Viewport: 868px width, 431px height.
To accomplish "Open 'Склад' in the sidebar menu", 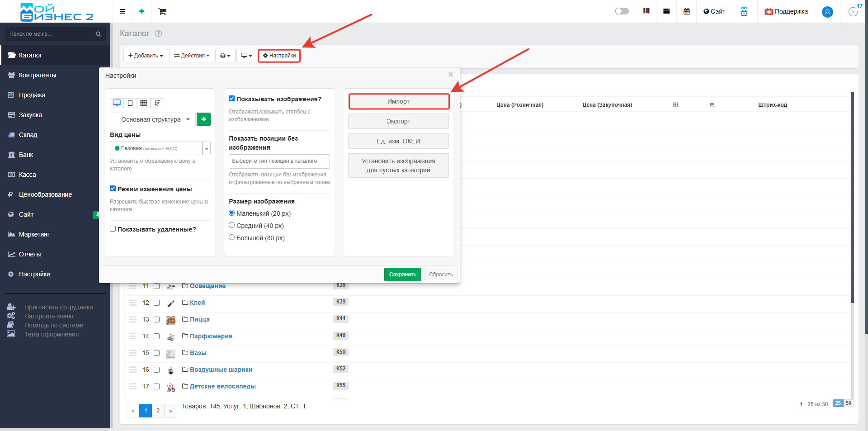I will click(28, 135).
